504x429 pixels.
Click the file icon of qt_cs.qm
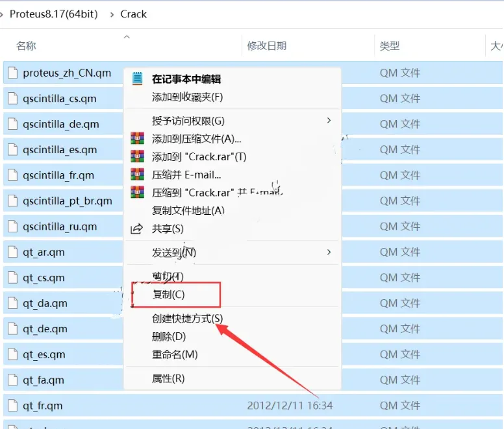coord(12,277)
